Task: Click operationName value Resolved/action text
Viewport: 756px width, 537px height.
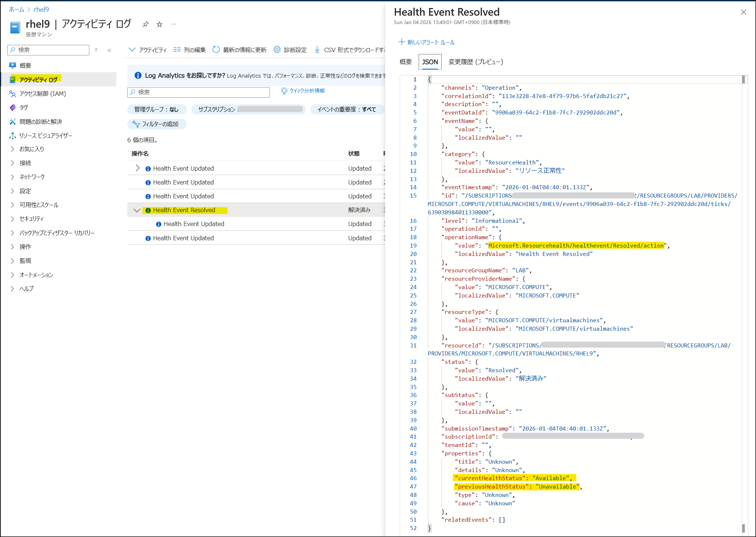Action: (576, 246)
